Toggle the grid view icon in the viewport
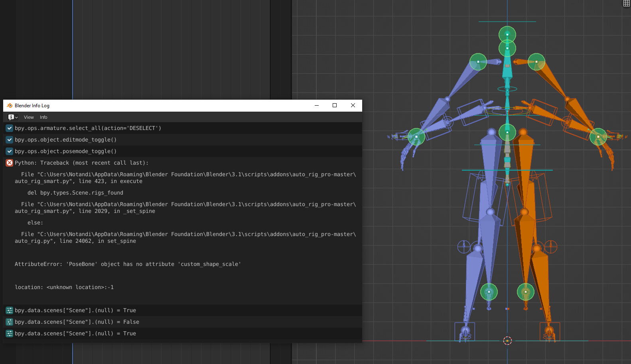Viewport: 631px width, 364px height. click(627, 3)
